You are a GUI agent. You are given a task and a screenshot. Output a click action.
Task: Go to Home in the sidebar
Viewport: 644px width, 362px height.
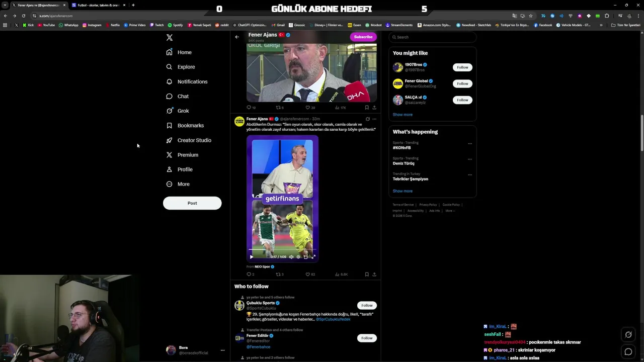pos(179,52)
